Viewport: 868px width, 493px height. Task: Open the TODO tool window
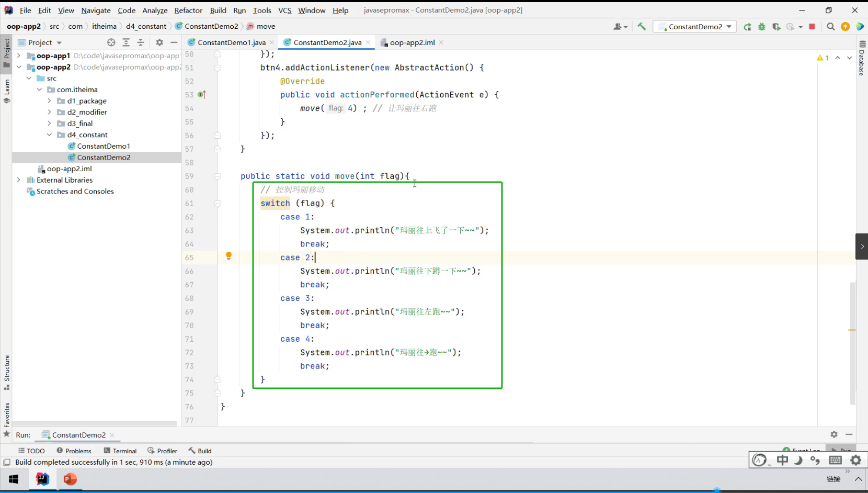(x=31, y=451)
